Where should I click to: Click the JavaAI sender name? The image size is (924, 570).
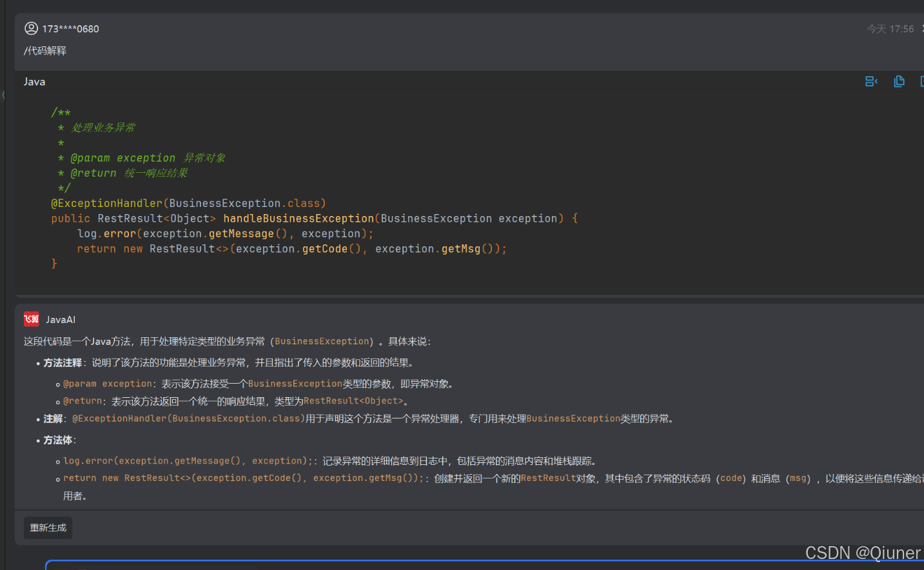61,320
